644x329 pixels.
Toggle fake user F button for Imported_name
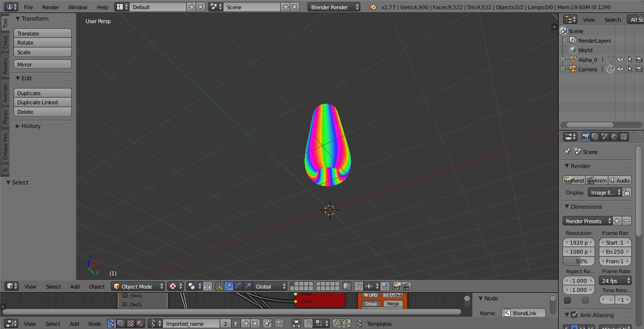[236, 324]
